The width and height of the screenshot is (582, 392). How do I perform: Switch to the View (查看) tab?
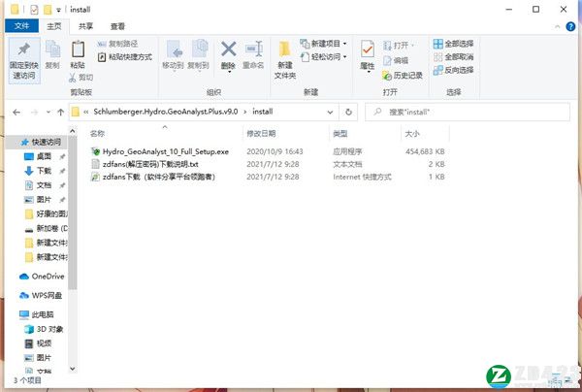[117, 26]
